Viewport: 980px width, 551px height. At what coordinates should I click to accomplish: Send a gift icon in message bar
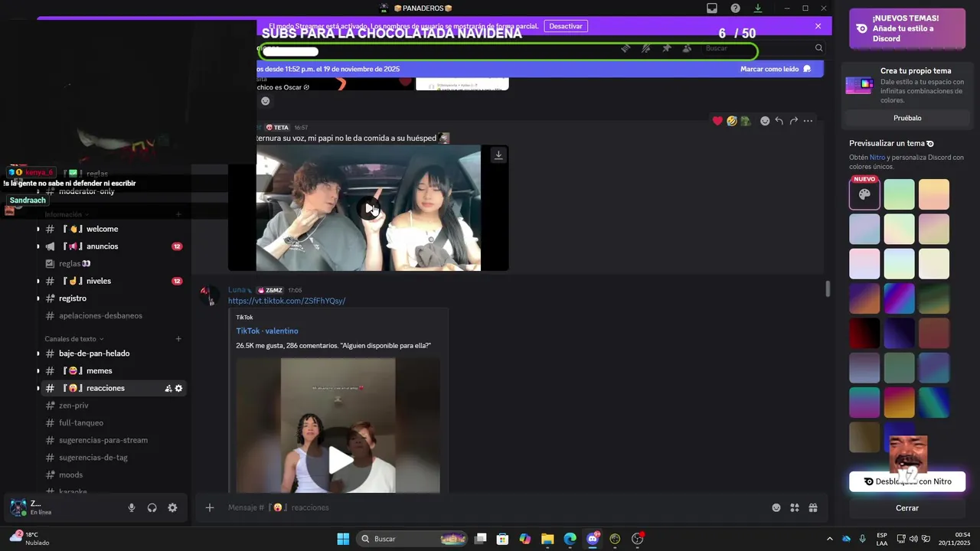pyautogui.click(x=813, y=507)
